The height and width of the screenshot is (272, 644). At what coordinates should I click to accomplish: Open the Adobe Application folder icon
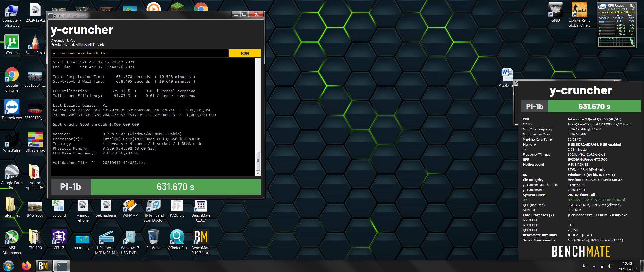coord(35,177)
